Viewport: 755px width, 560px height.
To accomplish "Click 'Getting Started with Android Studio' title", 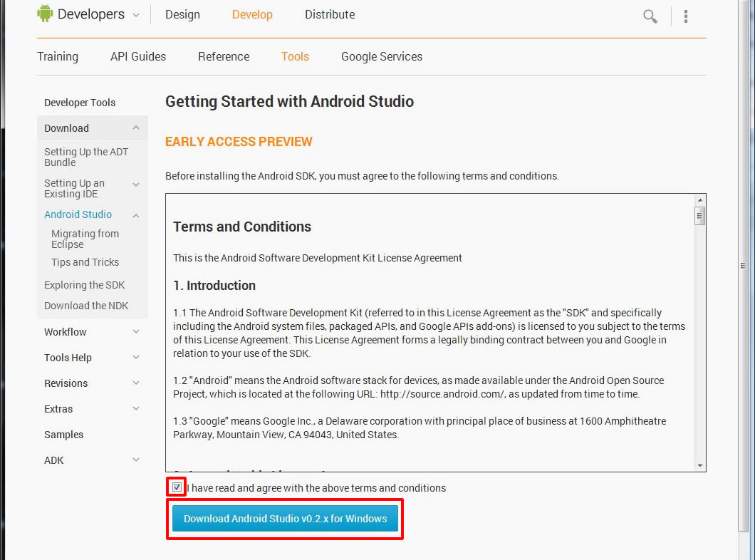I will tap(289, 102).
